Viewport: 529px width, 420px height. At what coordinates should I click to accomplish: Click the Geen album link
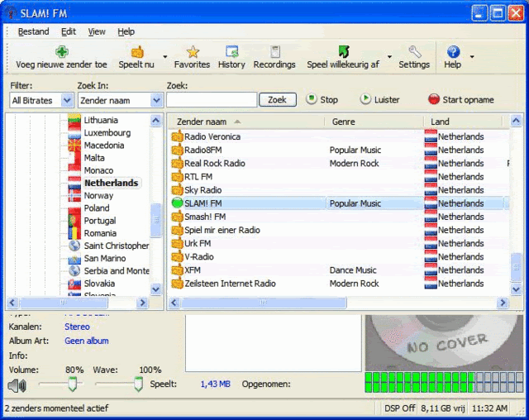(87, 341)
